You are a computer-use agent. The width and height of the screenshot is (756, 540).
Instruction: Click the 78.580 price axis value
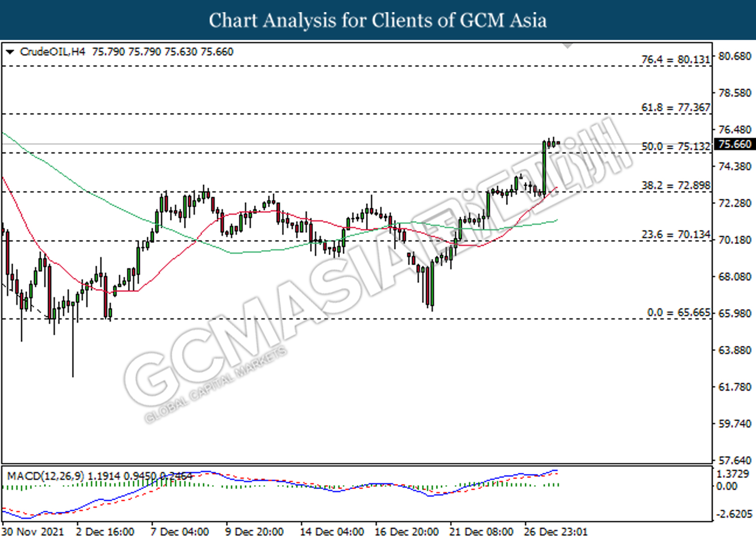tap(735, 93)
